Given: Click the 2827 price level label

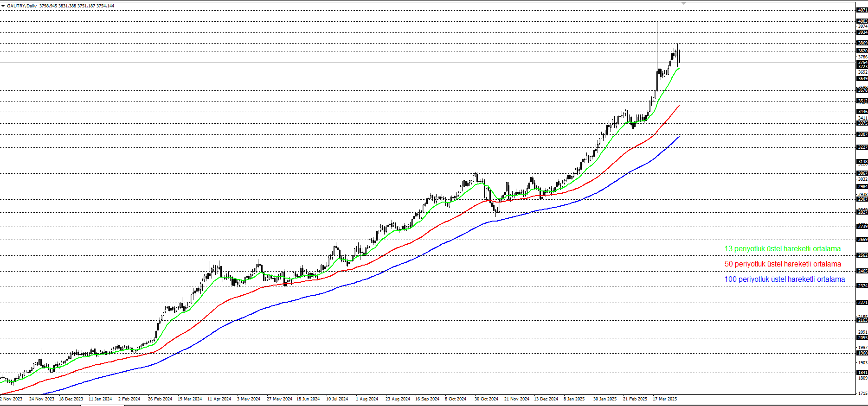Looking at the screenshot, I should tap(862, 212).
